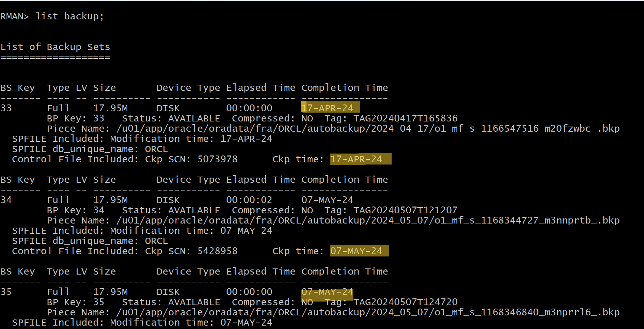This screenshot has height=329, width=644.
Task: Click piece name ending m20fzwbc_.bkp
Action: click(368, 129)
